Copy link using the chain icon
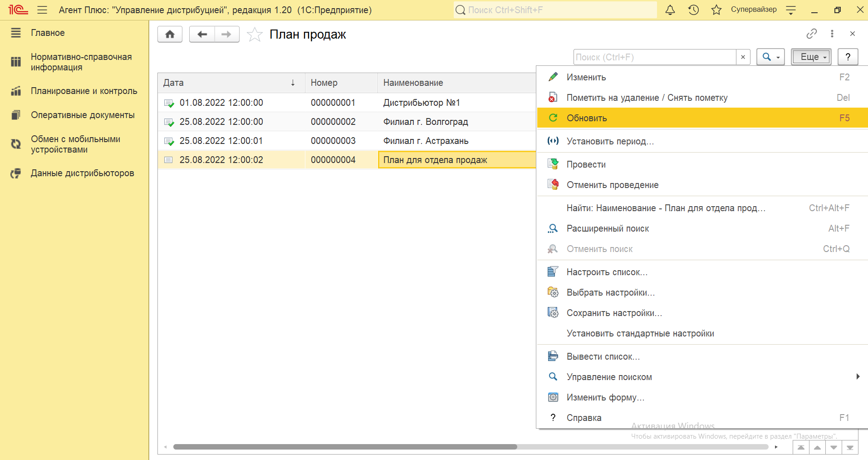The image size is (868, 460). pyautogui.click(x=811, y=34)
